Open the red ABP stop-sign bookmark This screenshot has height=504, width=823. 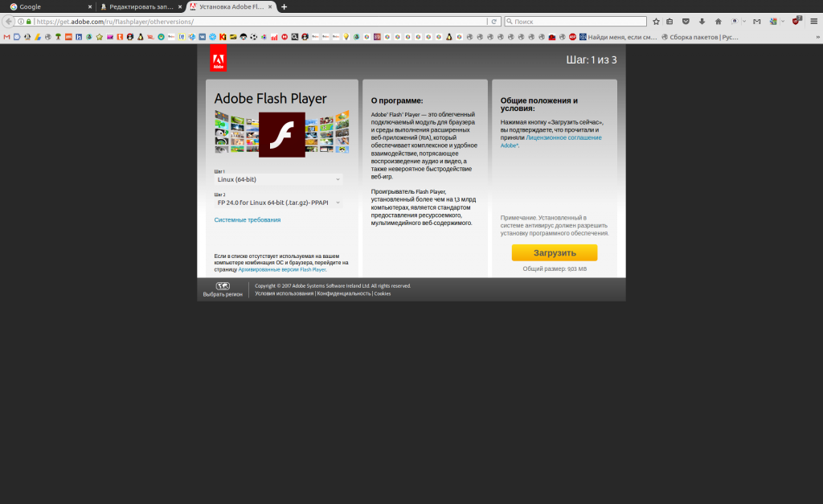click(x=572, y=37)
